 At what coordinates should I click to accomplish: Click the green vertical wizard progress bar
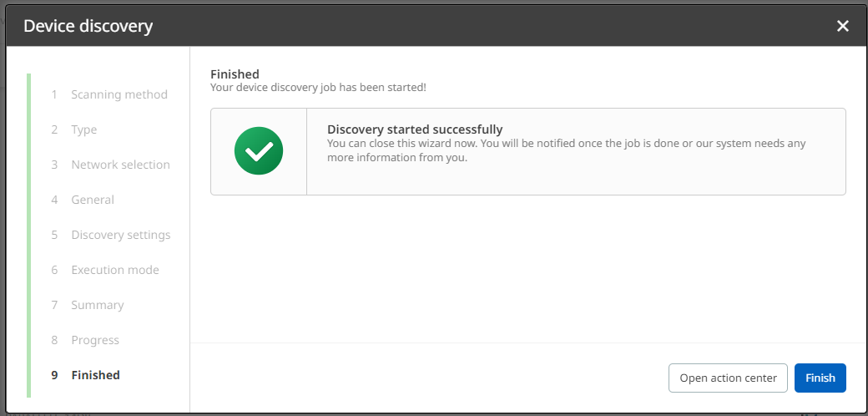point(28,235)
